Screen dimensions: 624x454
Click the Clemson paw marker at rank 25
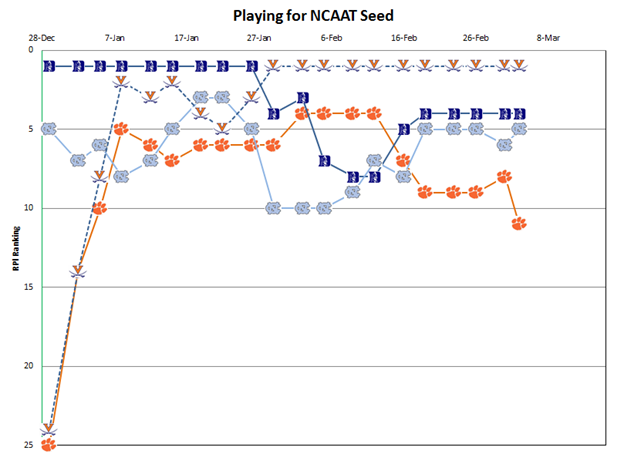pos(48,444)
